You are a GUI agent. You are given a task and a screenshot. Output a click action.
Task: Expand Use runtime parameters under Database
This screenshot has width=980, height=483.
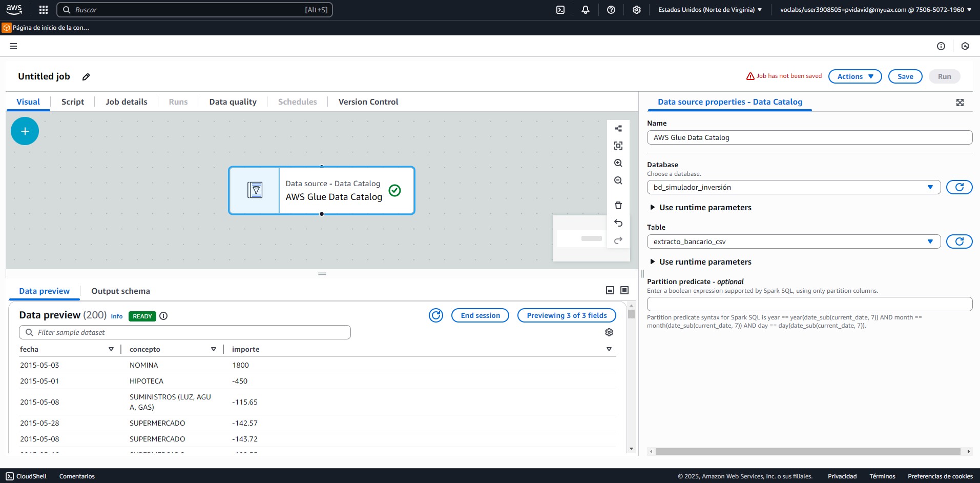coord(700,208)
